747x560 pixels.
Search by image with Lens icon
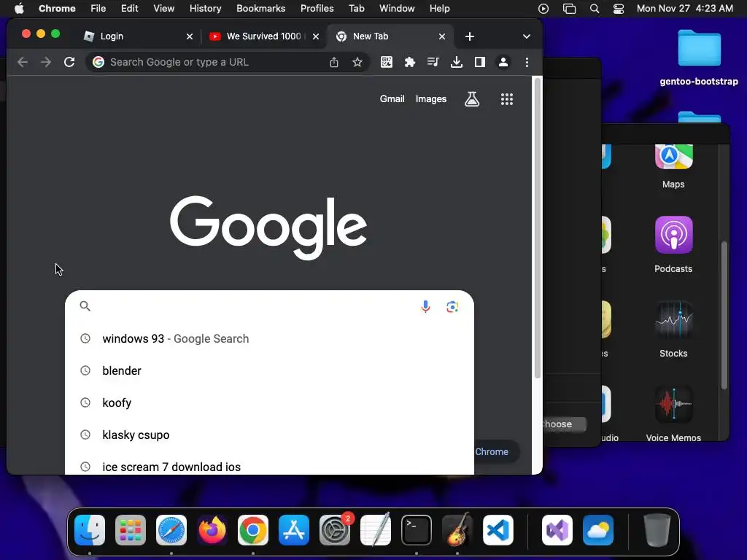click(x=452, y=307)
